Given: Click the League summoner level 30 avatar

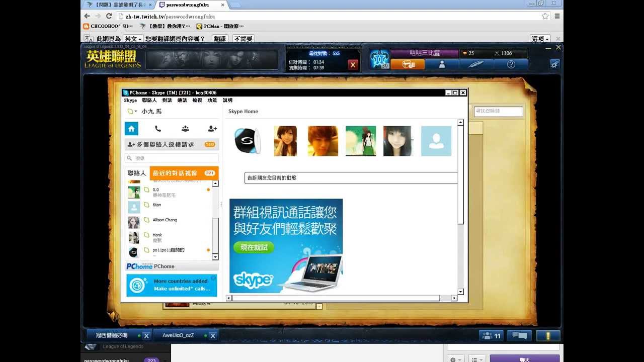Looking at the screenshot, I should [x=380, y=59].
